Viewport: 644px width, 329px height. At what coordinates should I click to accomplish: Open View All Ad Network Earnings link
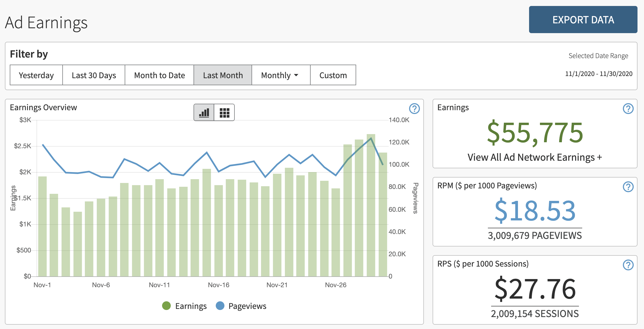[535, 157]
